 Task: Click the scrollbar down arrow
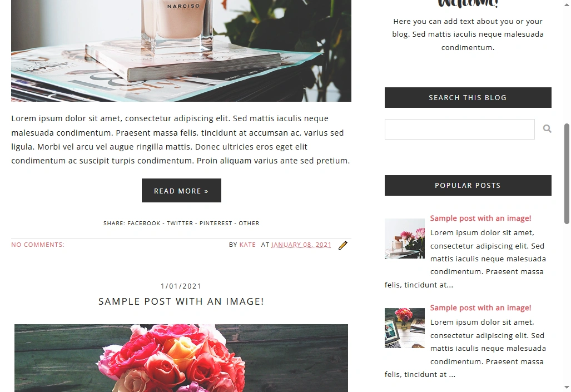pos(567,387)
